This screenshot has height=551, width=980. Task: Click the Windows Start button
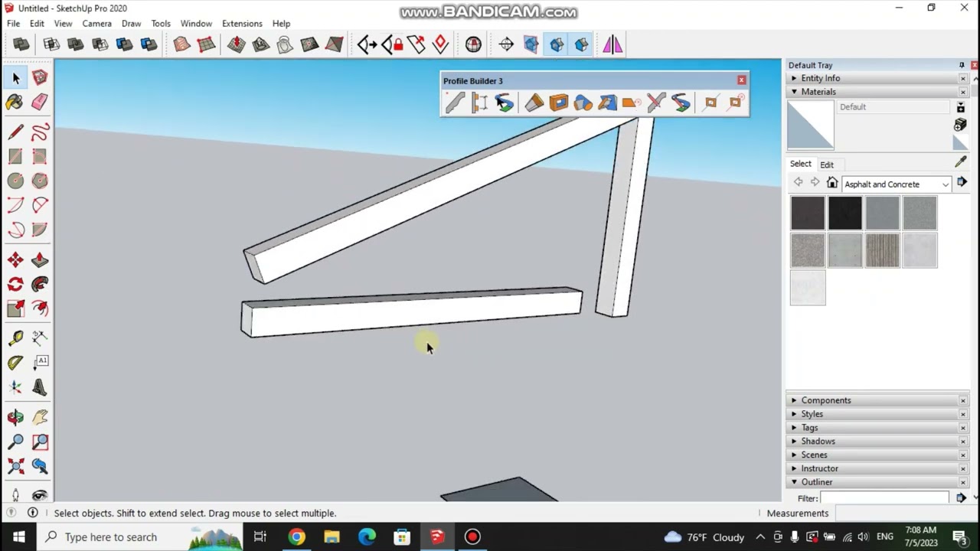(x=18, y=536)
